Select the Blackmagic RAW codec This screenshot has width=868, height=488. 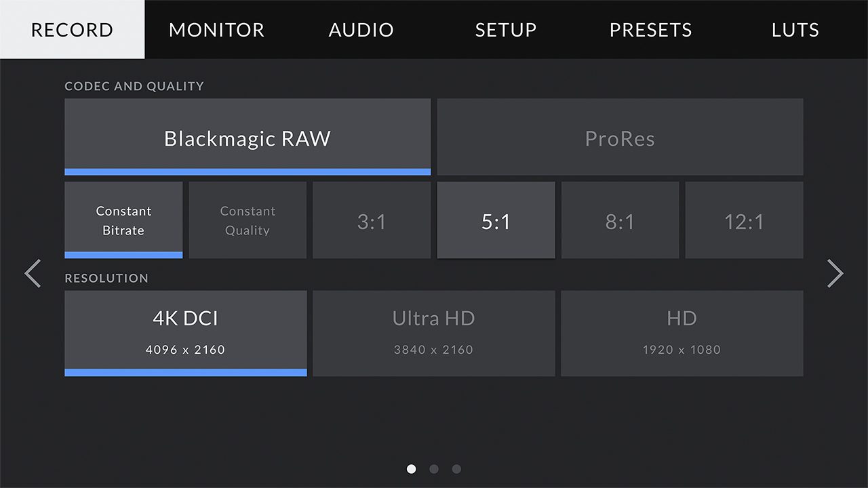247,137
